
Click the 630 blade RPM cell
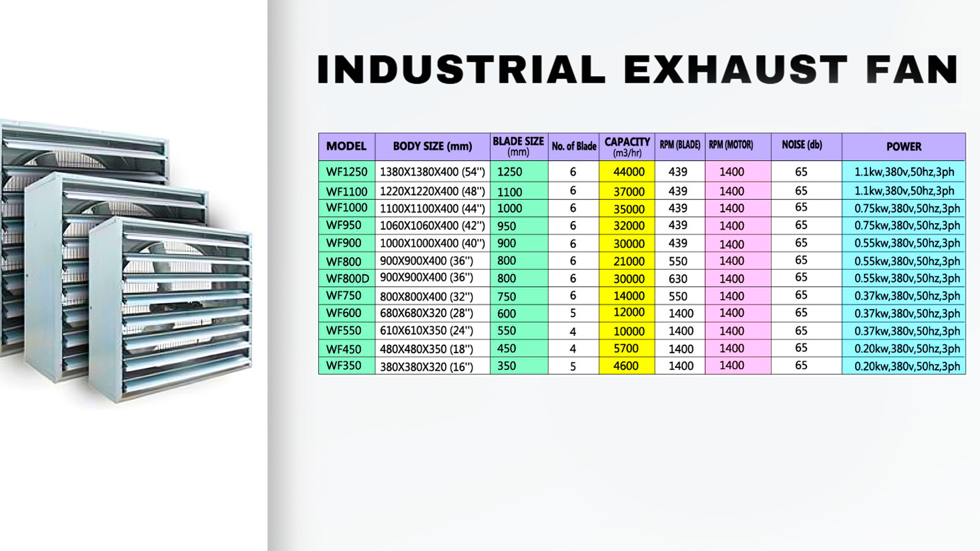(x=678, y=279)
